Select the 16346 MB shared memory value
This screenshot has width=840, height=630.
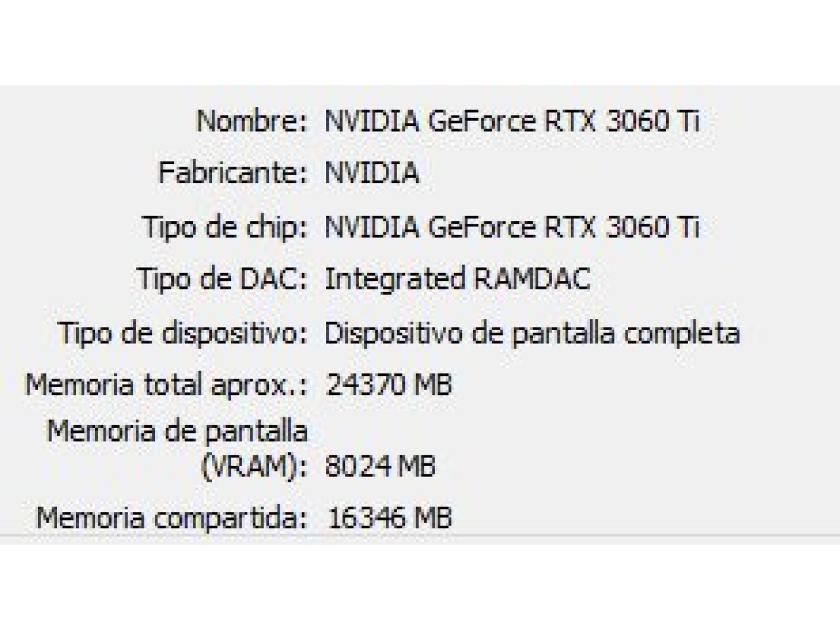(x=389, y=518)
